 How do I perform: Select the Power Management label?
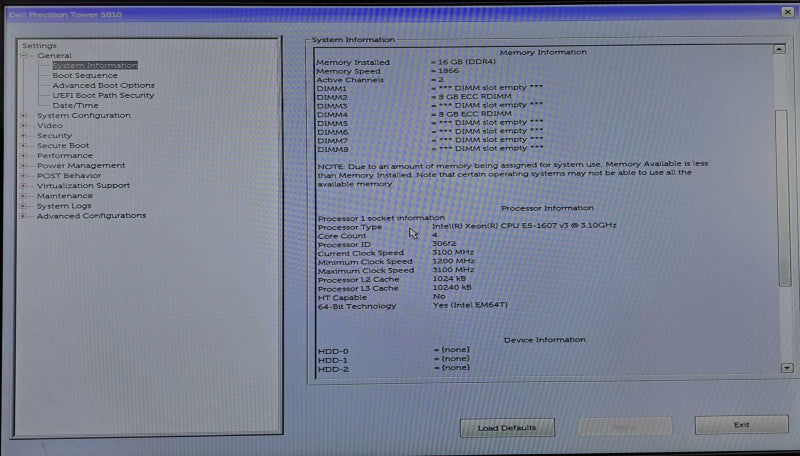tap(81, 165)
